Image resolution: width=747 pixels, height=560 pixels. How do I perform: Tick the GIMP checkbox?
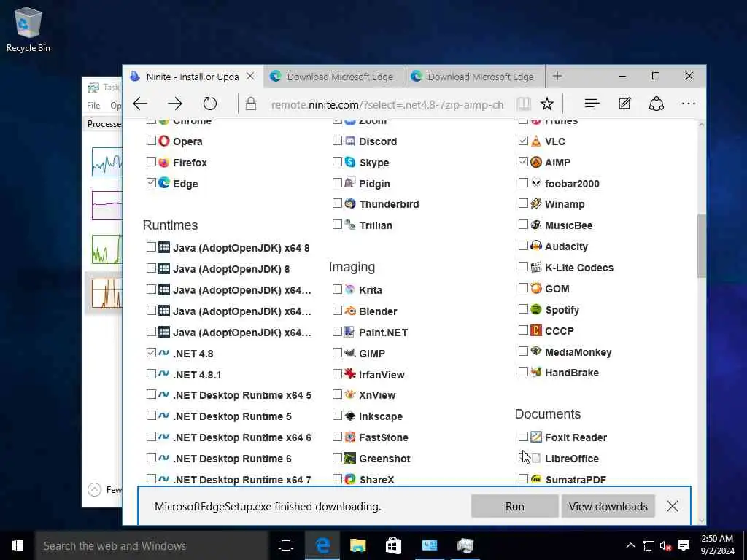[337, 353]
